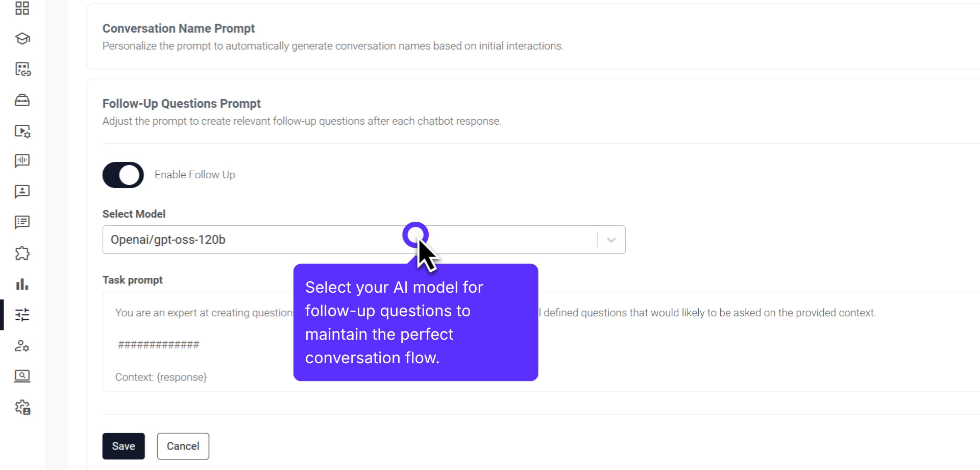Select the sliders settings icon in sidebar
Screen dimensions: 980x470
22,315
